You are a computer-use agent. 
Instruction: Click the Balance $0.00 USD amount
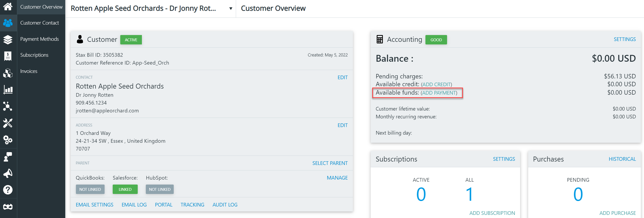pyautogui.click(x=614, y=58)
